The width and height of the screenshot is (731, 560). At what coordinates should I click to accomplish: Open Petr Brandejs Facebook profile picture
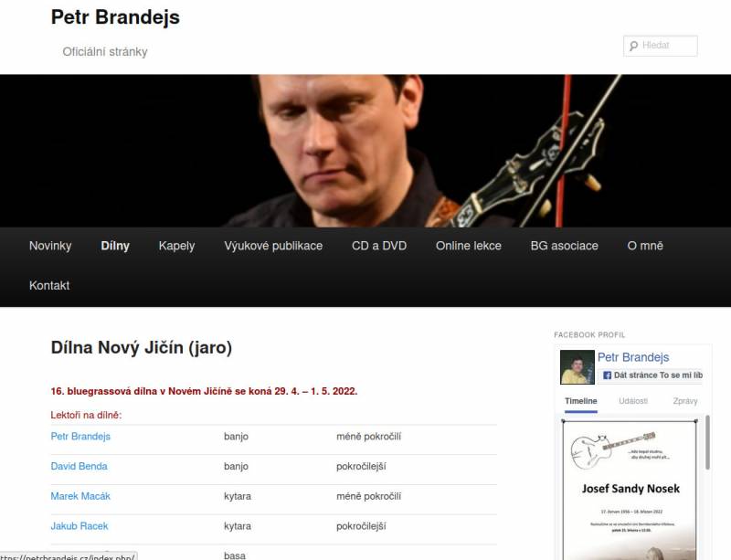coord(577,367)
